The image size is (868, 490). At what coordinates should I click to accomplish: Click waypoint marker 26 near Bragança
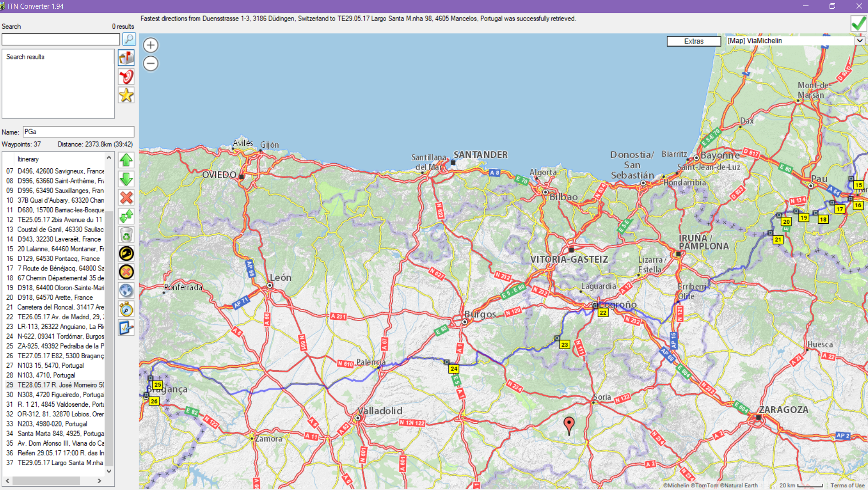pos(154,401)
